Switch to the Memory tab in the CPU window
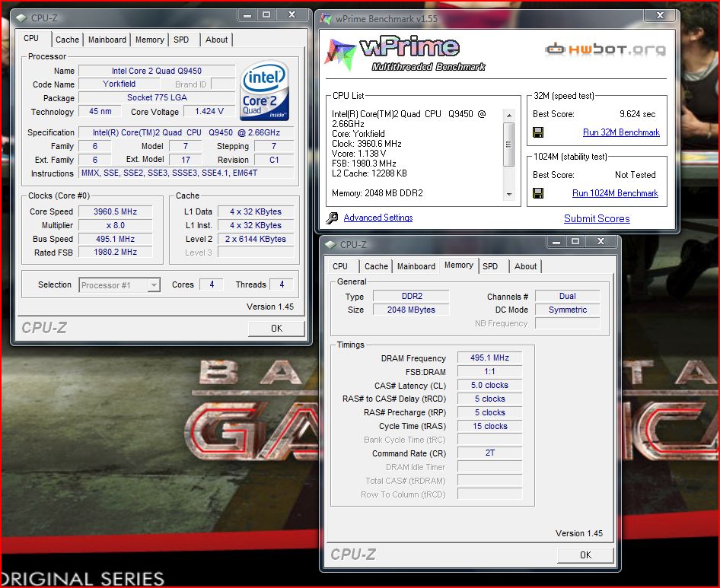The width and height of the screenshot is (720, 588). tap(149, 40)
